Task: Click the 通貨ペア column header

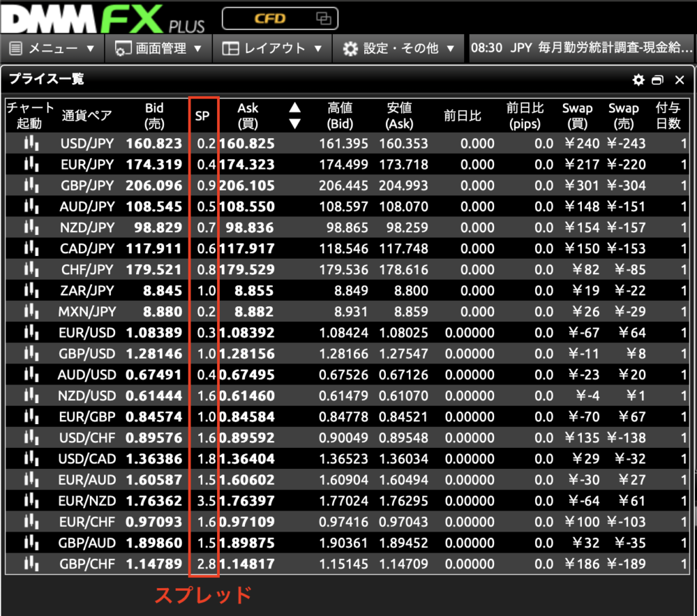Action: point(86,116)
